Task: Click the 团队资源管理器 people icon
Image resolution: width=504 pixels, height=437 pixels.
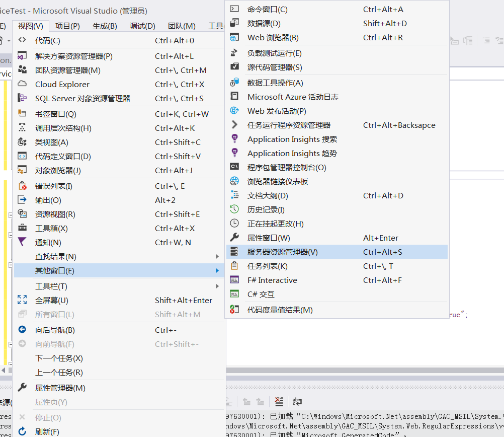Action: click(22, 69)
